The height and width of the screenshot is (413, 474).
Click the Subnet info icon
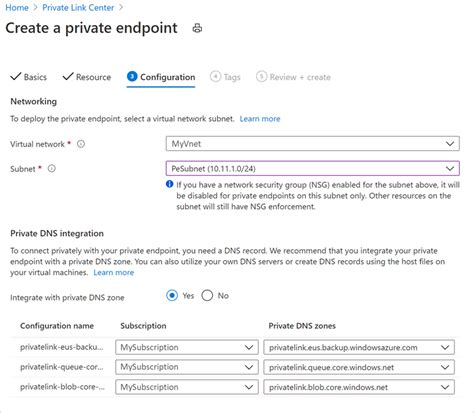coord(52,169)
